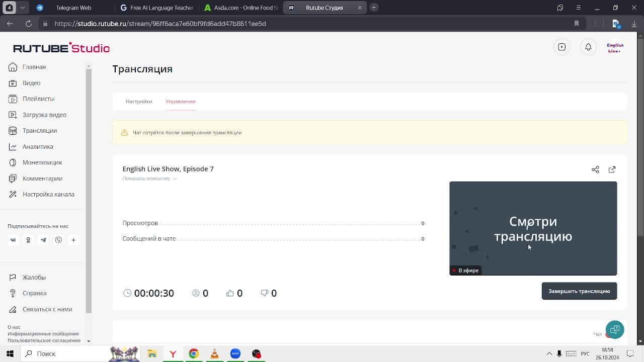Open Zoom from the taskbar

click(235, 353)
